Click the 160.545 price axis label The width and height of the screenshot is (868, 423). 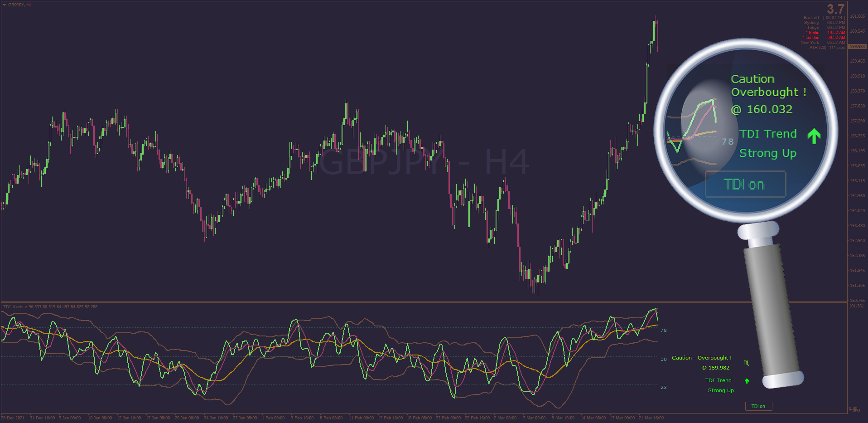coord(857,31)
